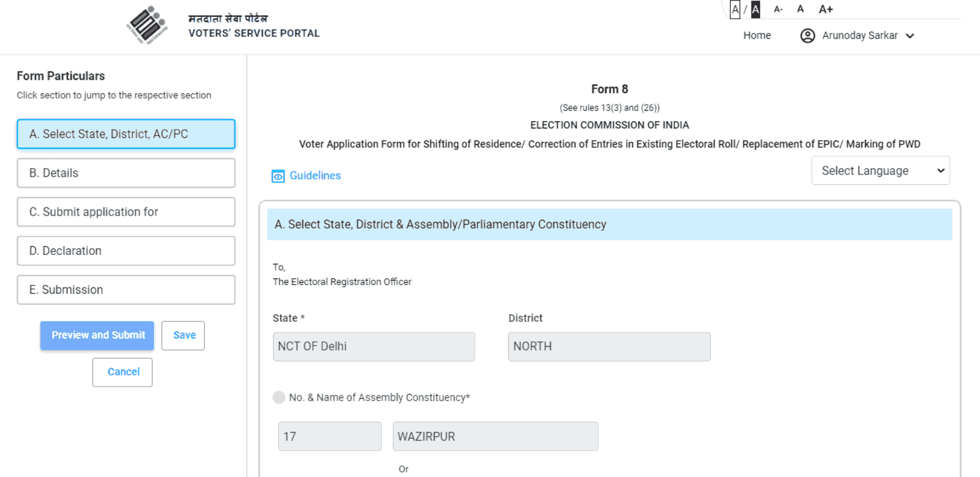Image resolution: width=980 pixels, height=477 pixels.
Task: Click the Save button
Action: [x=183, y=335]
